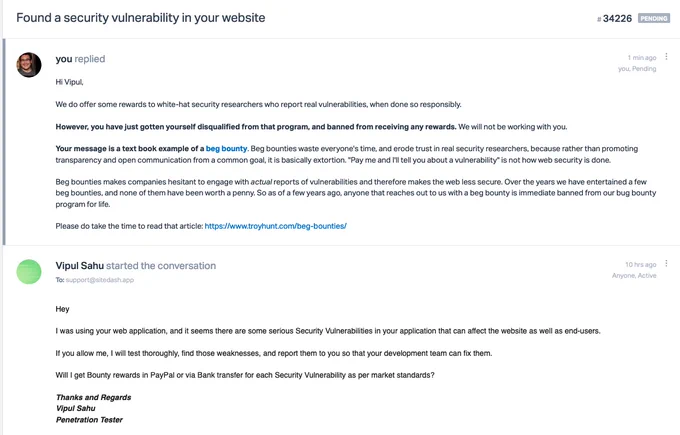
Task: Click the '10 hrs ago' timestamp
Action: point(641,265)
